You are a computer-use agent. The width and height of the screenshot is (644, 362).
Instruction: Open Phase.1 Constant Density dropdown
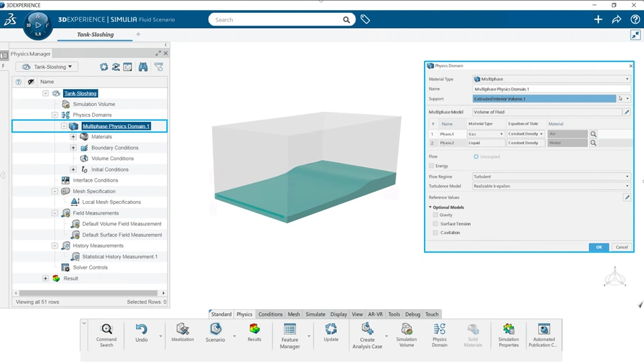(526, 134)
